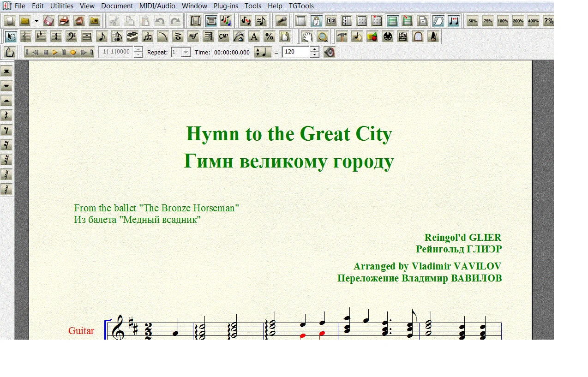Toggle the ruler display icon
The width and height of the screenshot is (588, 377).
click(x=346, y=21)
